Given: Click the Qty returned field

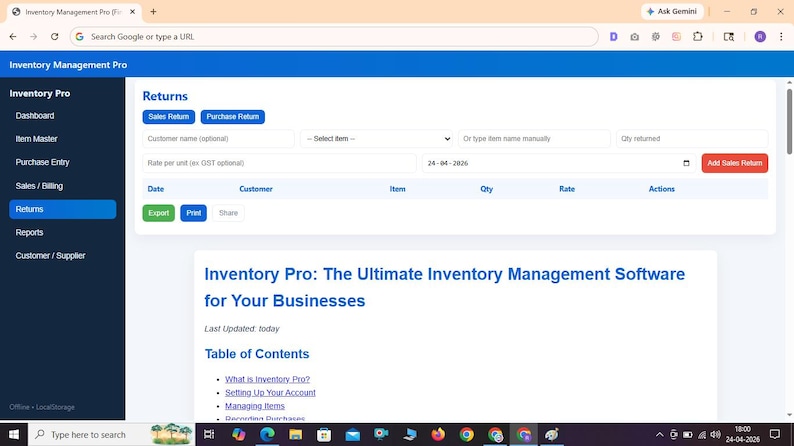Looking at the screenshot, I should (x=692, y=139).
